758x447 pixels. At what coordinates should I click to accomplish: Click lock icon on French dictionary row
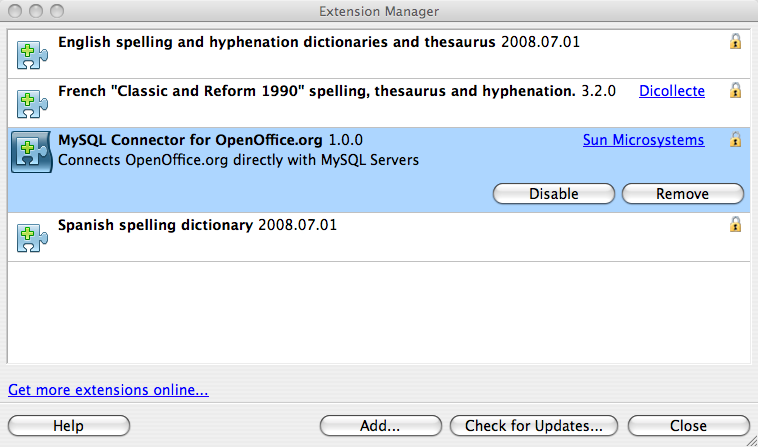click(735, 91)
